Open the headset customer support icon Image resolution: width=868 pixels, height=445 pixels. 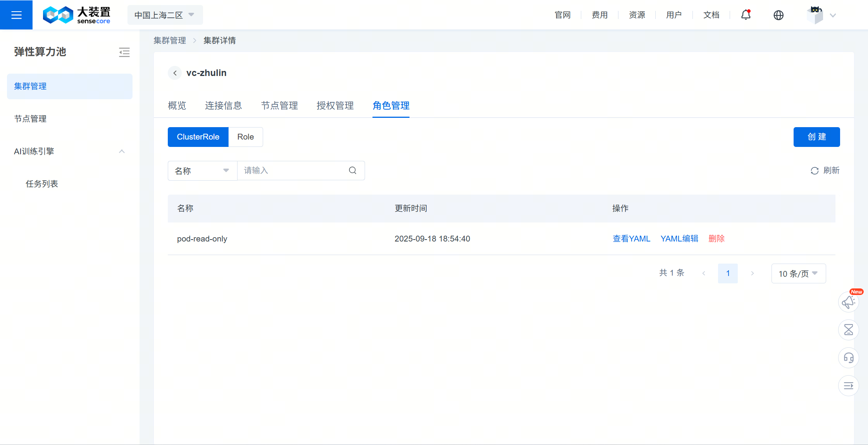pos(848,358)
